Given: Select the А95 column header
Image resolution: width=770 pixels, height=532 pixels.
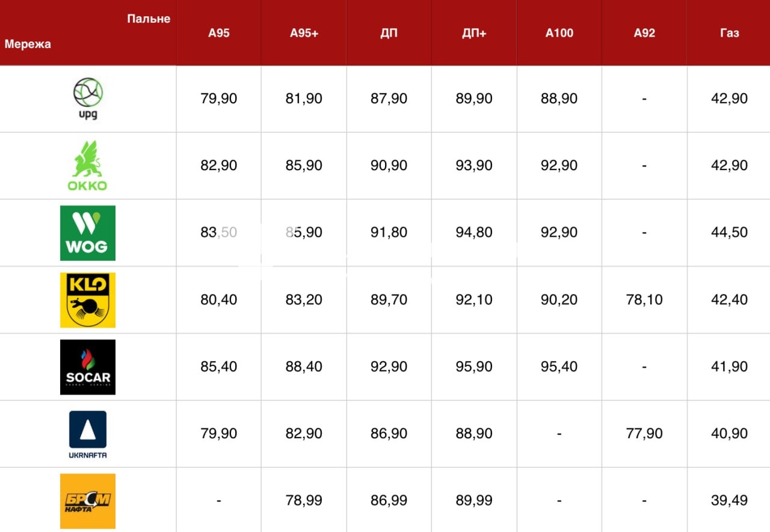Looking at the screenshot, I should [x=219, y=33].
